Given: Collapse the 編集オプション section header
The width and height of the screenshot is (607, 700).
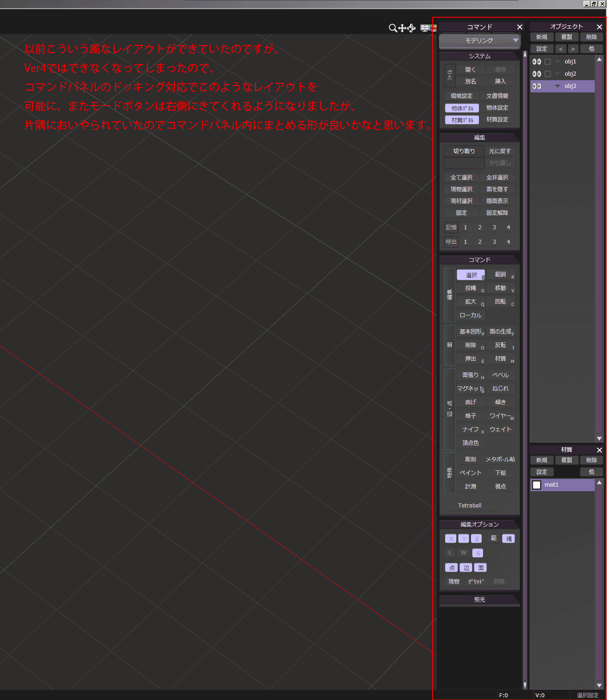Looking at the screenshot, I should 480,524.
